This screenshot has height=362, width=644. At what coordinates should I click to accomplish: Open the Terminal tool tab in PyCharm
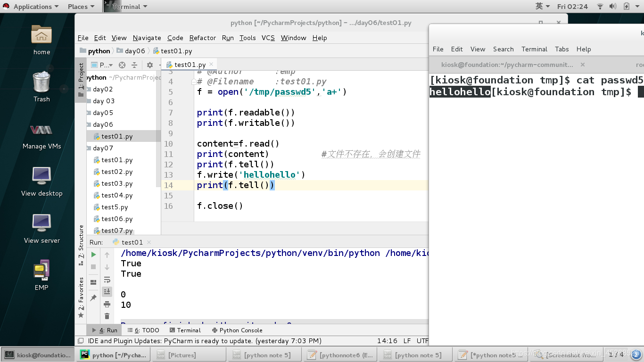[185, 330]
